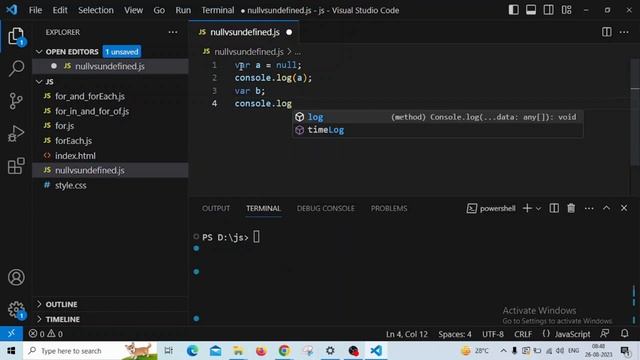The image size is (640, 360).
Task: Open the Source Control view
Action: click(x=16, y=101)
